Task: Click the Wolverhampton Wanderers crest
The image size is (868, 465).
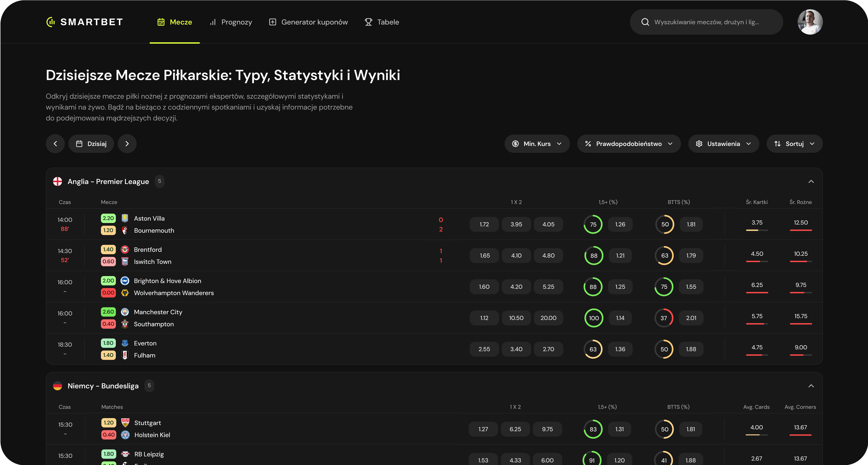Action: (x=125, y=293)
